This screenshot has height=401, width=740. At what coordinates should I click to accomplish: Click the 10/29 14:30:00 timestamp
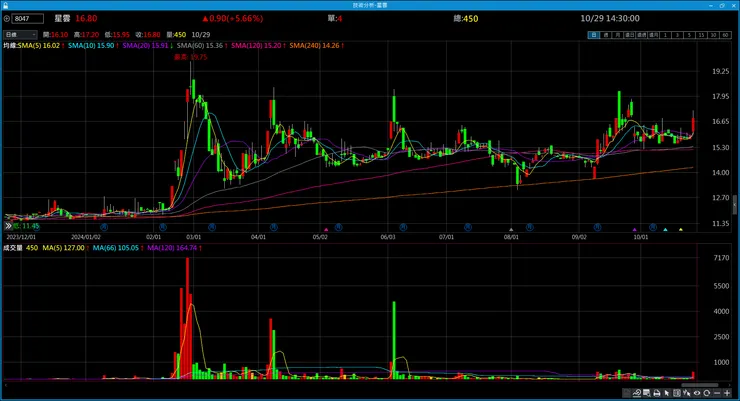click(x=610, y=18)
